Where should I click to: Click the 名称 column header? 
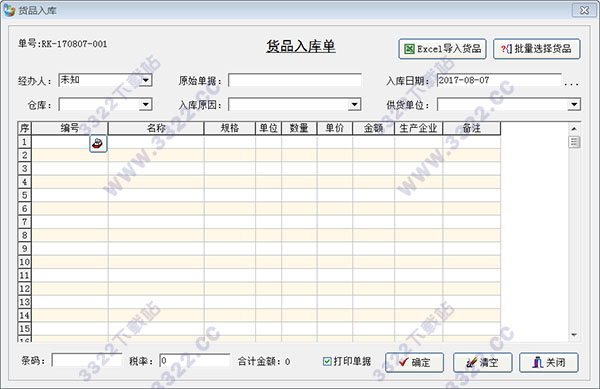click(x=156, y=128)
